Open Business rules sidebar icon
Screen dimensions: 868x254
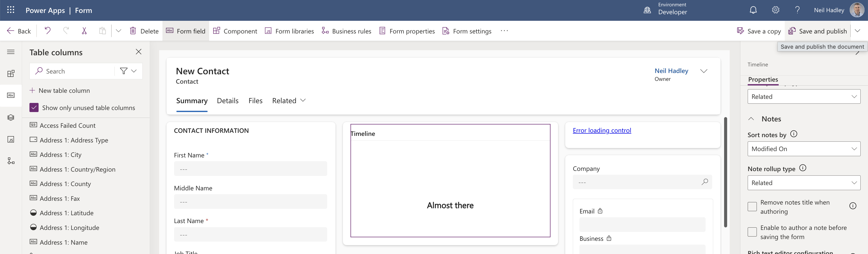click(11, 161)
